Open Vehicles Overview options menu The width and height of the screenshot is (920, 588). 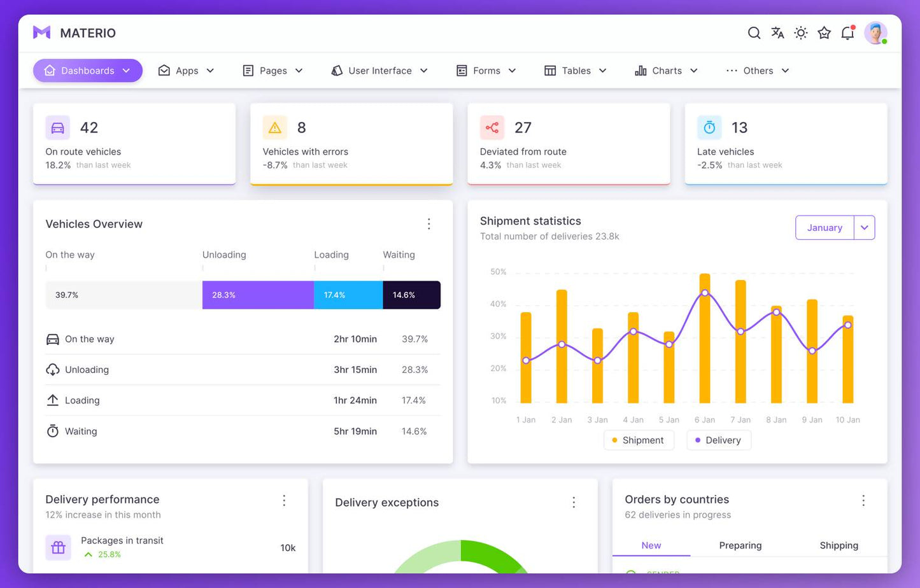(x=428, y=224)
